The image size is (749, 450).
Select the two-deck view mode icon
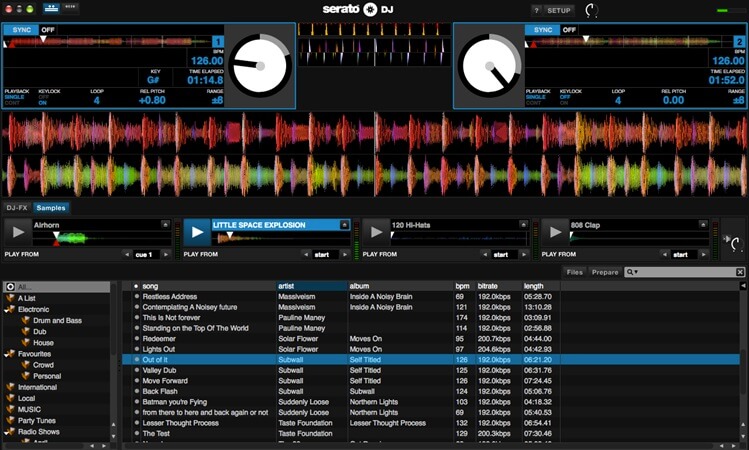coord(51,8)
